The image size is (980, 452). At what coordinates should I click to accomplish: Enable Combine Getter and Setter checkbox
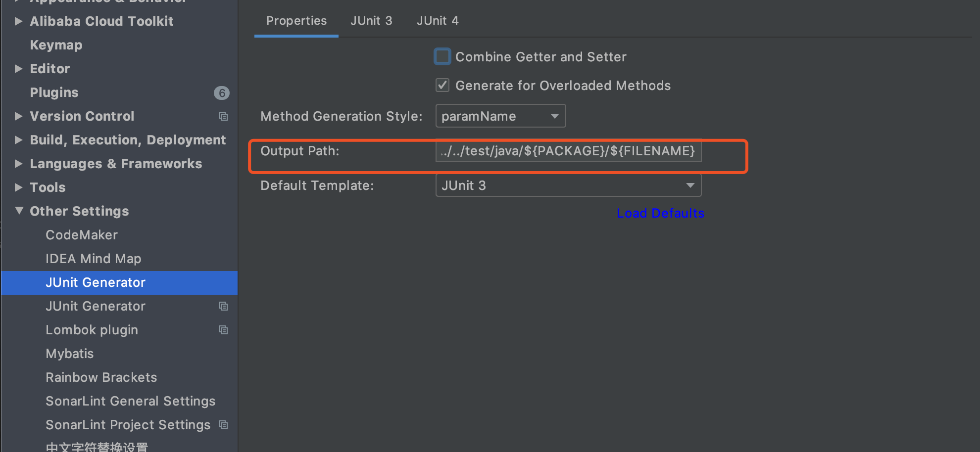coord(442,57)
